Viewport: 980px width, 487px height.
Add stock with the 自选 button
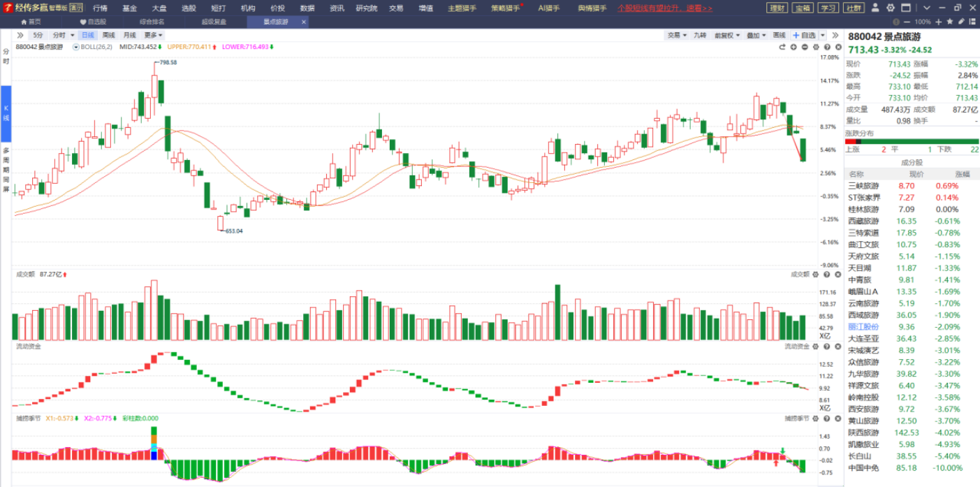point(804,35)
